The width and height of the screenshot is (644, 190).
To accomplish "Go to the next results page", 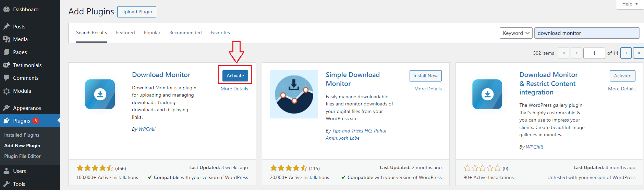I will (626, 53).
